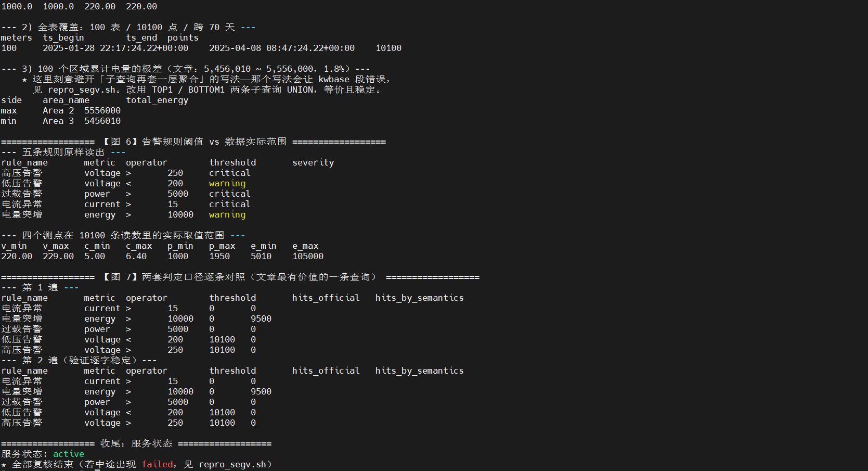Click the 'severity' column header

313,162
